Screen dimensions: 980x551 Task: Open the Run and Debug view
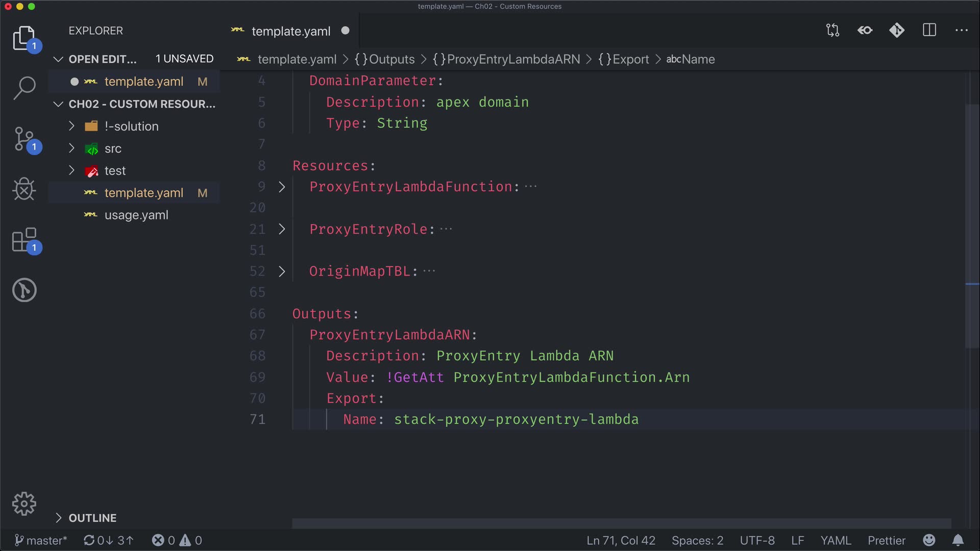24,189
